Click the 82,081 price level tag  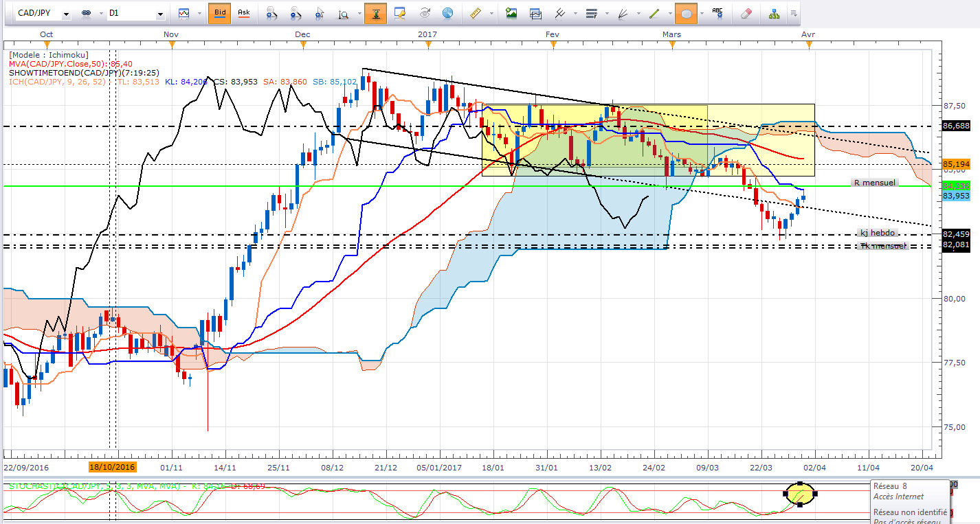click(x=956, y=244)
